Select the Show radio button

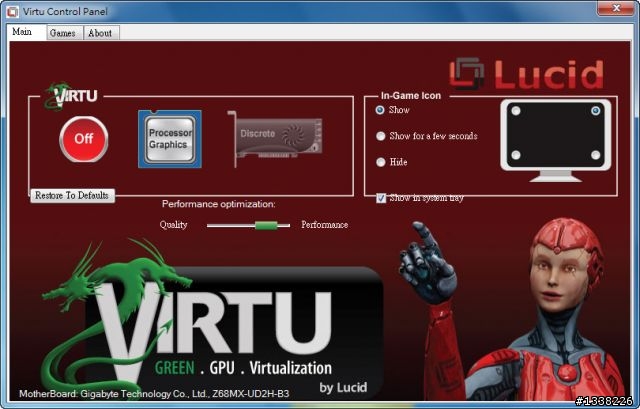point(380,110)
